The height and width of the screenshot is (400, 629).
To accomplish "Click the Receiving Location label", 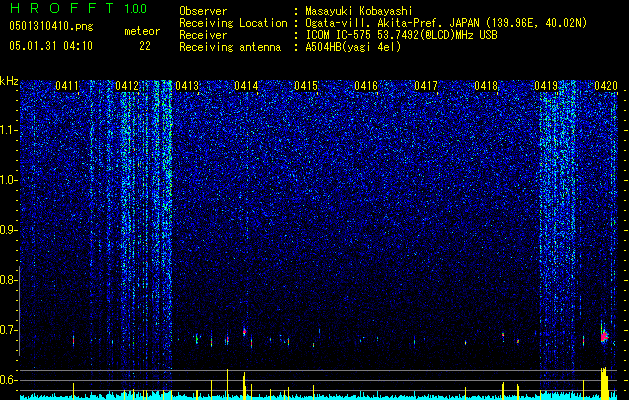I will tap(233, 23).
